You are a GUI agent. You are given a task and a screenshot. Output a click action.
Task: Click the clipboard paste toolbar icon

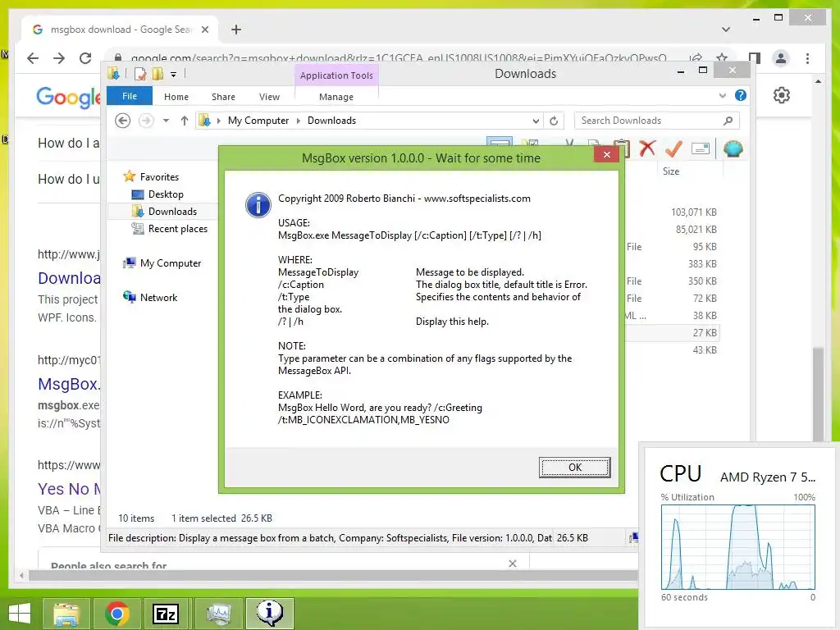(622, 148)
